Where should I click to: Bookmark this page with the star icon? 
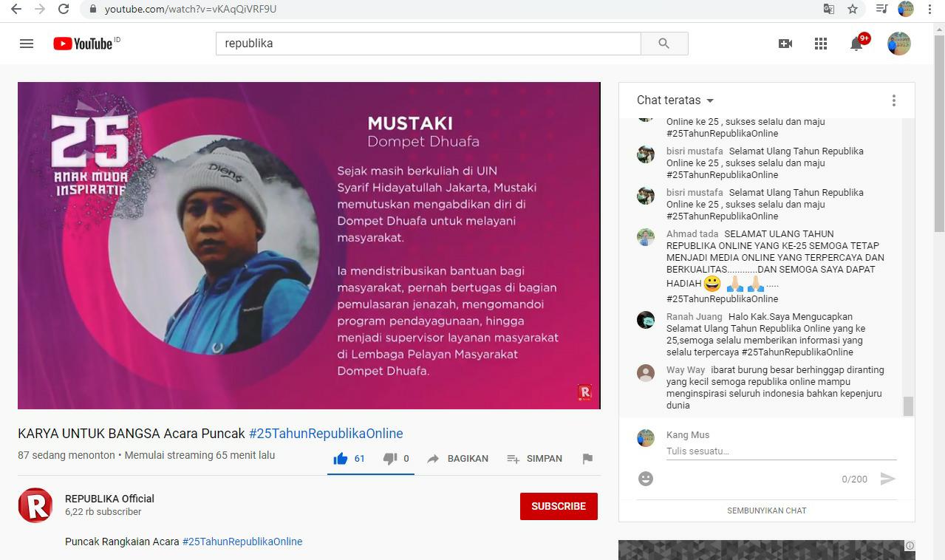(x=853, y=9)
